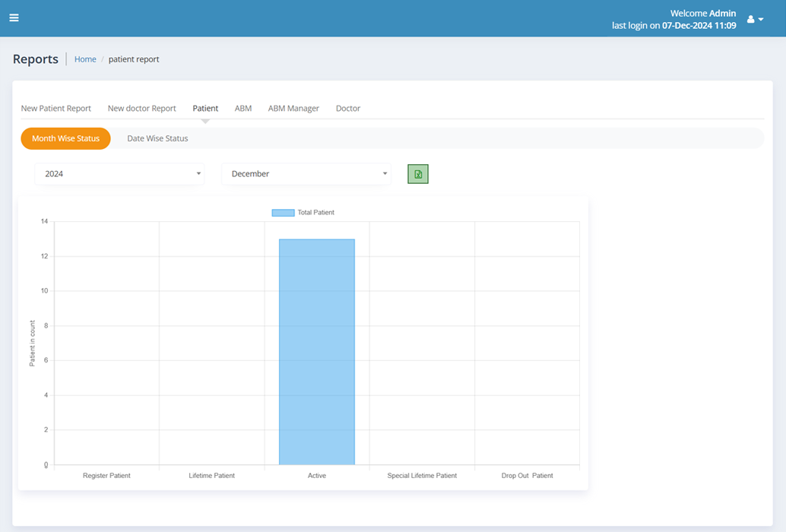Screen dimensions: 786x532
Task: Toggle Total Patient legend swatch
Action: 283,212
